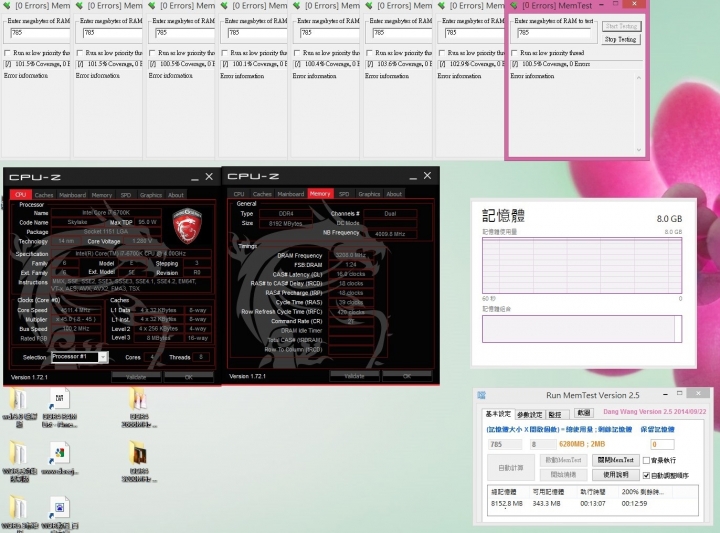Click 'Version 1.72.1' in the left CPU-Z window
720x533 pixels.
[x=29, y=377]
